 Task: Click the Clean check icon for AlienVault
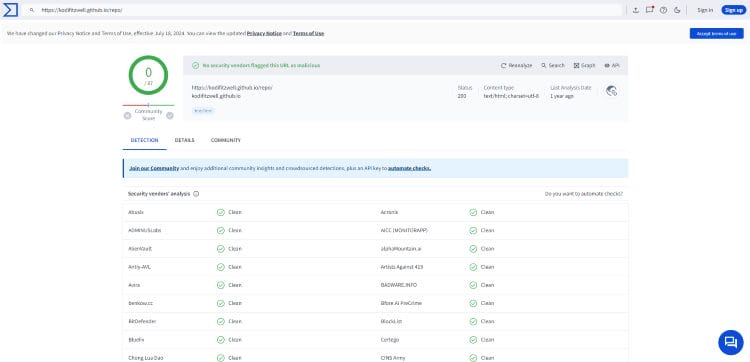pyautogui.click(x=221, y=249)
